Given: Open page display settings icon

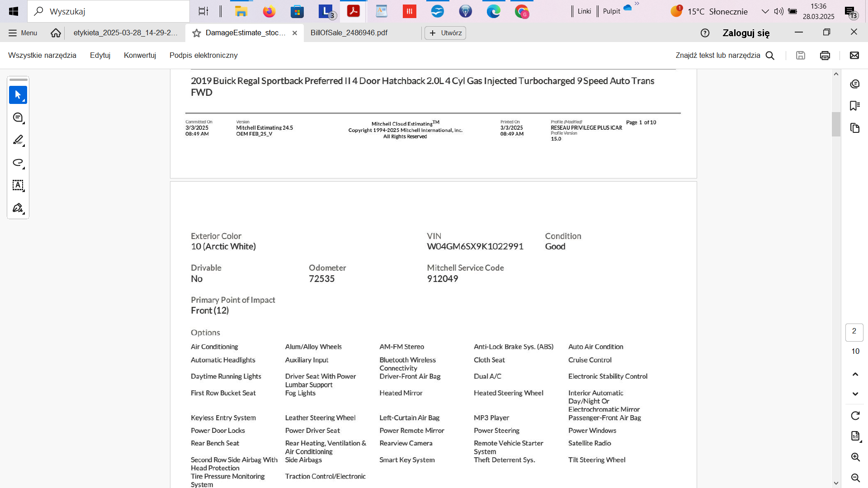Looking at the screenshot, I should point(855,436).
